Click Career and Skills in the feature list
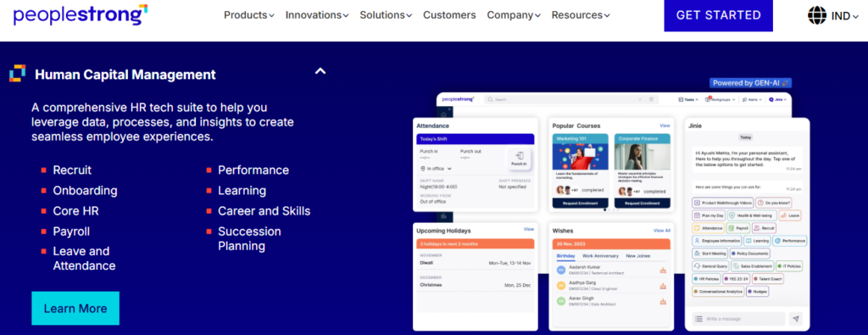Screen dimensions: 868x335 pos(264,211)
